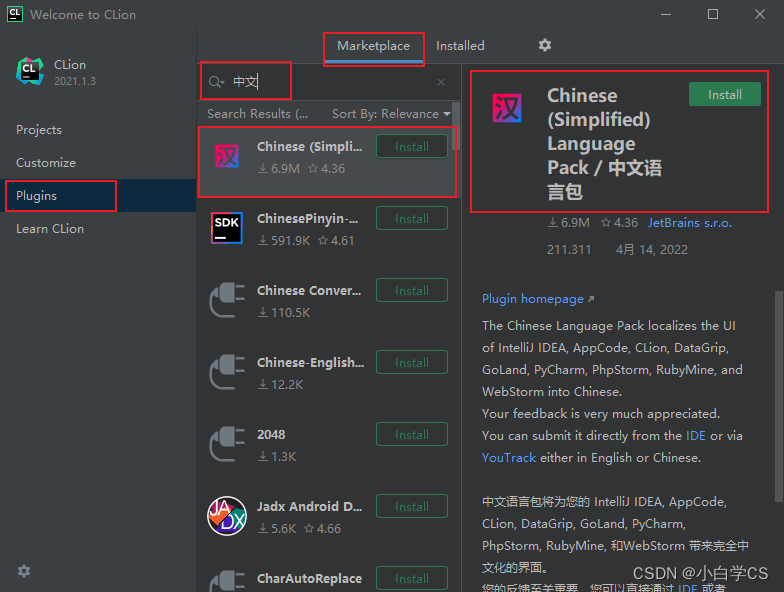Install the Chinese Converter plugin
This screenshot has width=784, height=592.
tap(412, 290)
